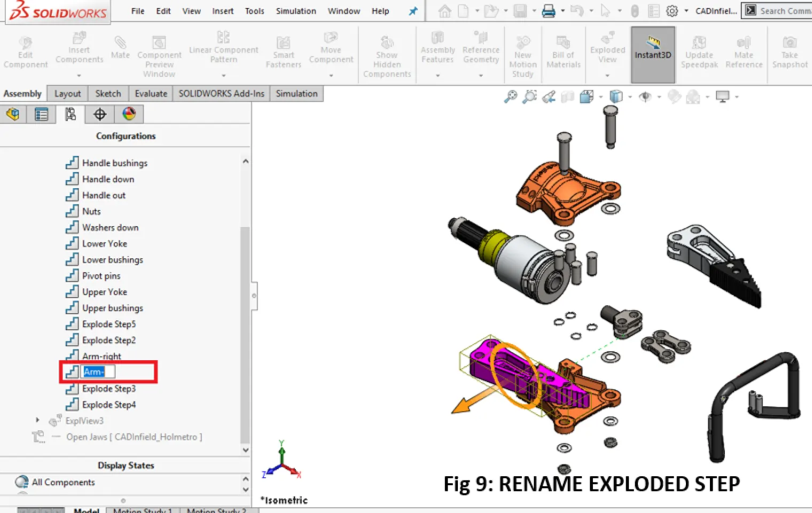Click the Hide/Show Items eye icon
The height and width of the screenshot is (513, 812).
(x=645, y=97)
